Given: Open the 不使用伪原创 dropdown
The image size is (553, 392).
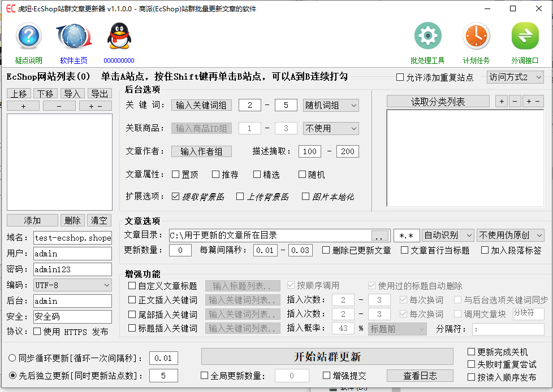Looking at the screenshot, I should (x=511, y=235).
